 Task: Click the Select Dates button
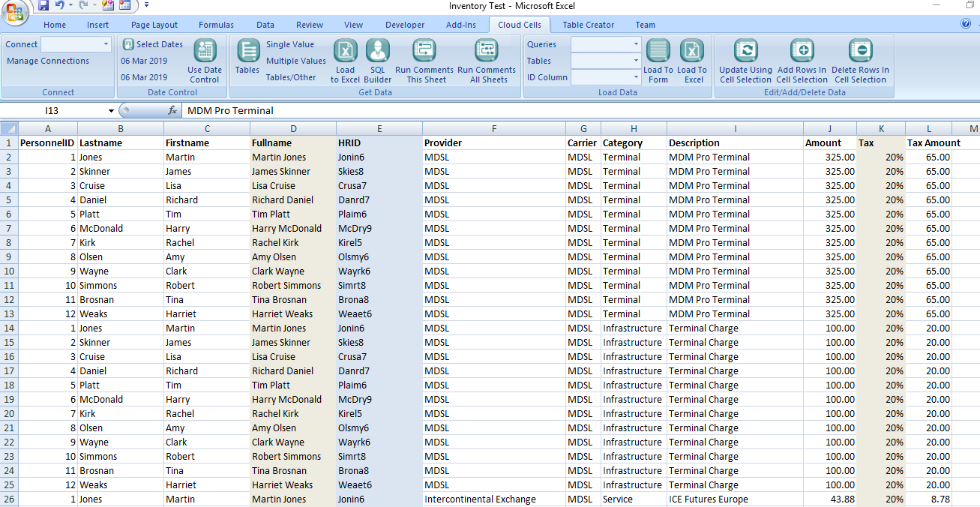(153, 44)
